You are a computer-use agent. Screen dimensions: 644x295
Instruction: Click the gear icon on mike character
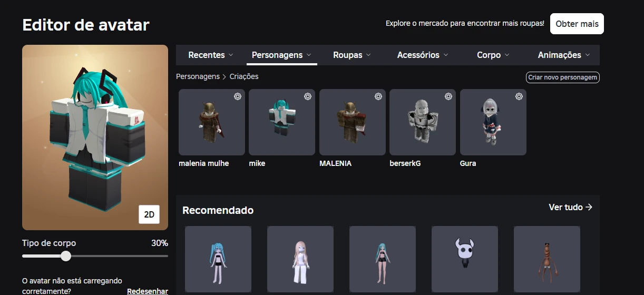point(308,96)
